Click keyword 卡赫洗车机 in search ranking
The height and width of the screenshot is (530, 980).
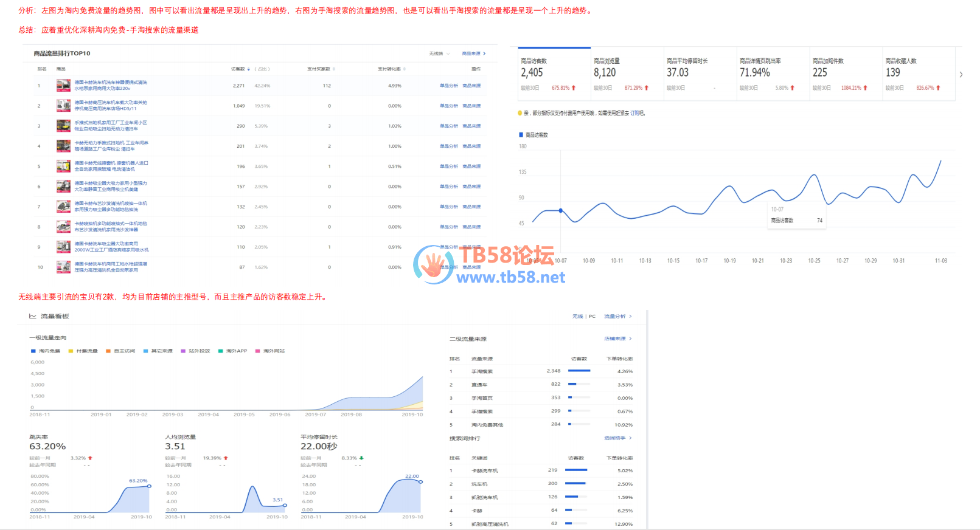point(485,470)
